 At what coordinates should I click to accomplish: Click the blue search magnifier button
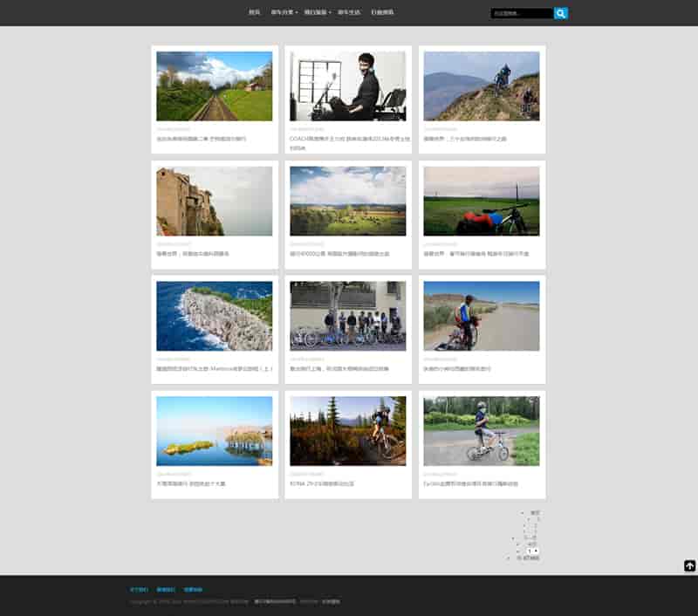561,13
